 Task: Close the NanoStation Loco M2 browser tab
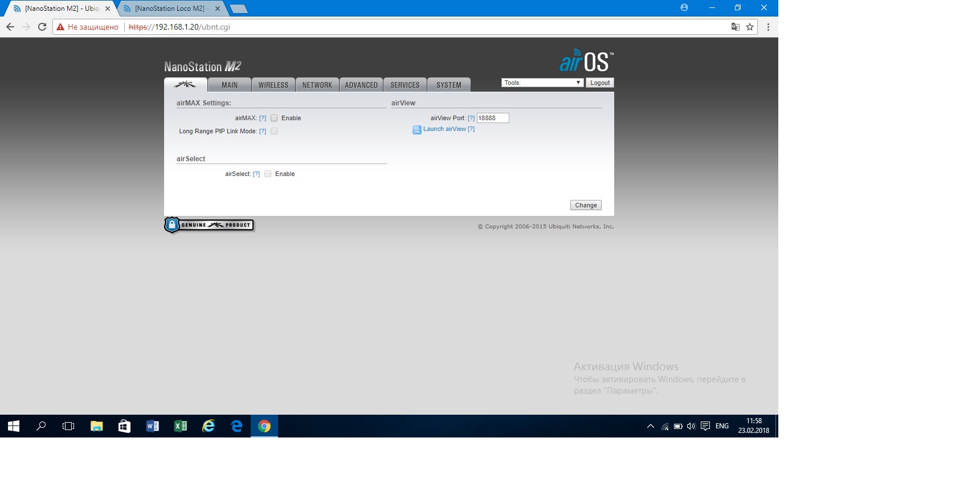(218, 9)
